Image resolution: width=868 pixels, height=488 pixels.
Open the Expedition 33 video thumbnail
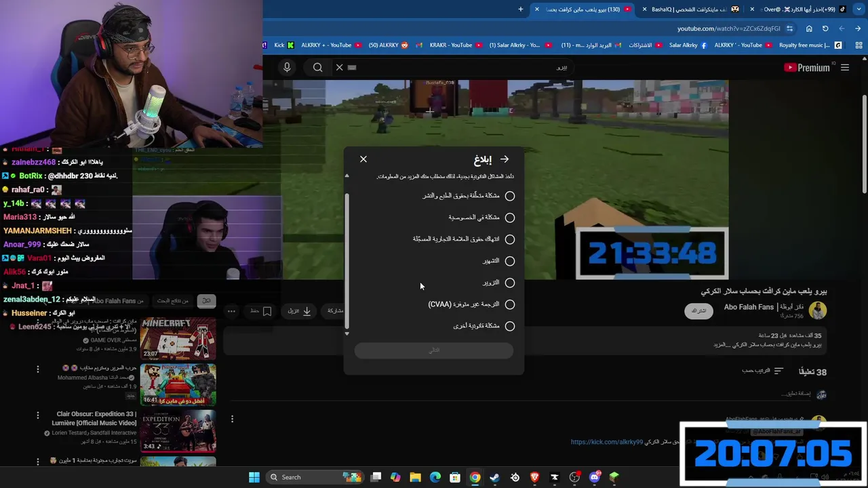coord(178,430)
